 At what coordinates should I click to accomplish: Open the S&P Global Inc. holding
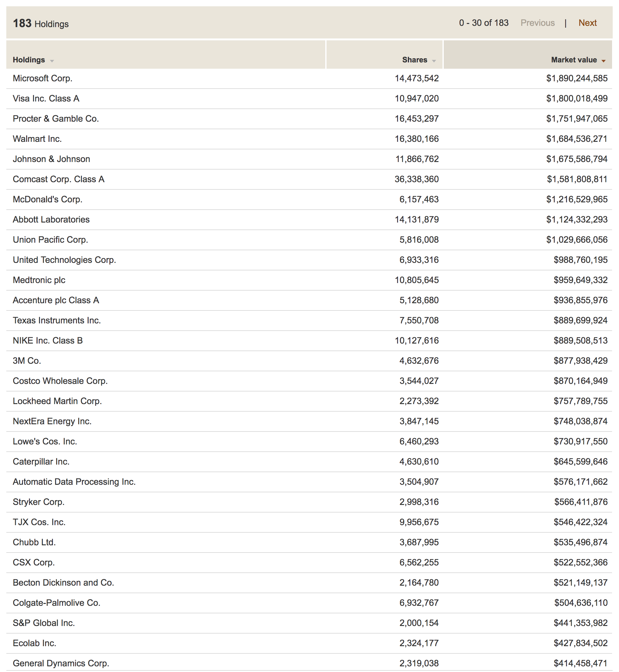pyautogui.click(x=43, y=623)
